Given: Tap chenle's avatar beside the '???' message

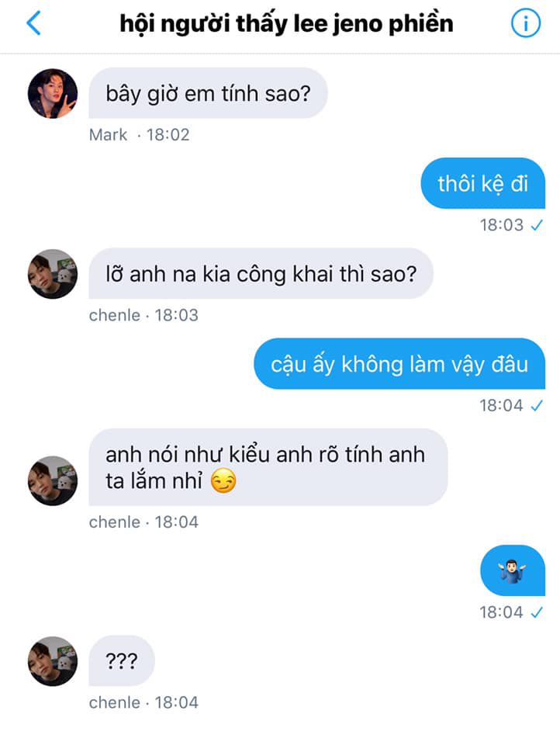Looking at the screenshot, I should [53, 661].
